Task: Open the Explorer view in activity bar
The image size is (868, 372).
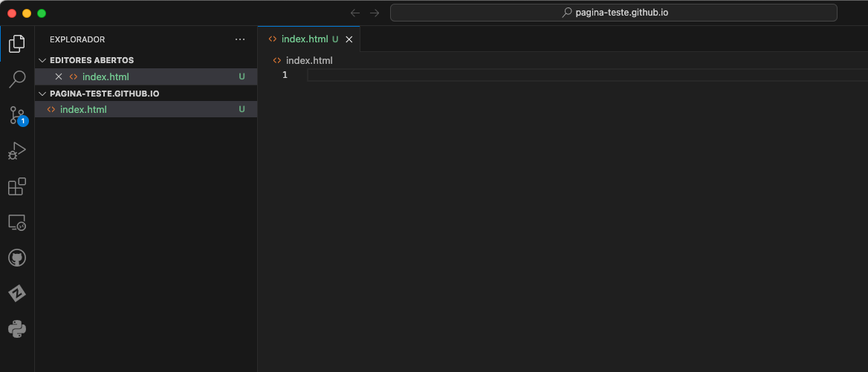Action: click(x=16, y=43)
